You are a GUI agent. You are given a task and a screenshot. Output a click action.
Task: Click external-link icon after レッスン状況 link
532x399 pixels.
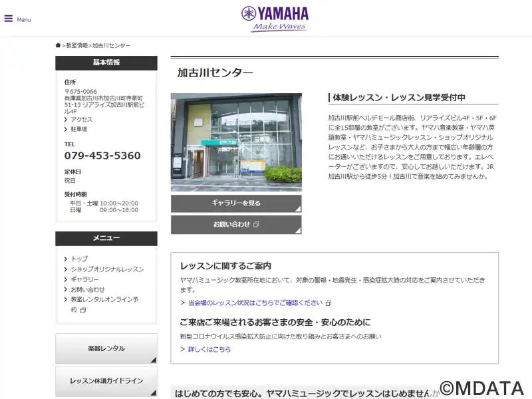click(x=328, y=303)
